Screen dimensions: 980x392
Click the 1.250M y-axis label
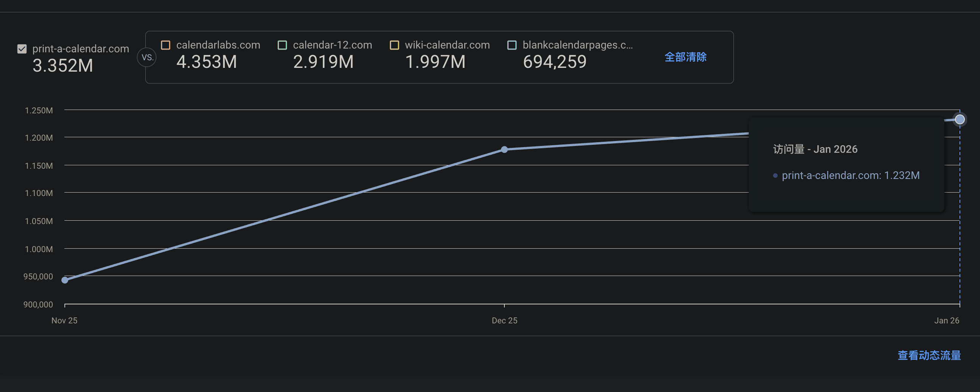click(39, 110)
